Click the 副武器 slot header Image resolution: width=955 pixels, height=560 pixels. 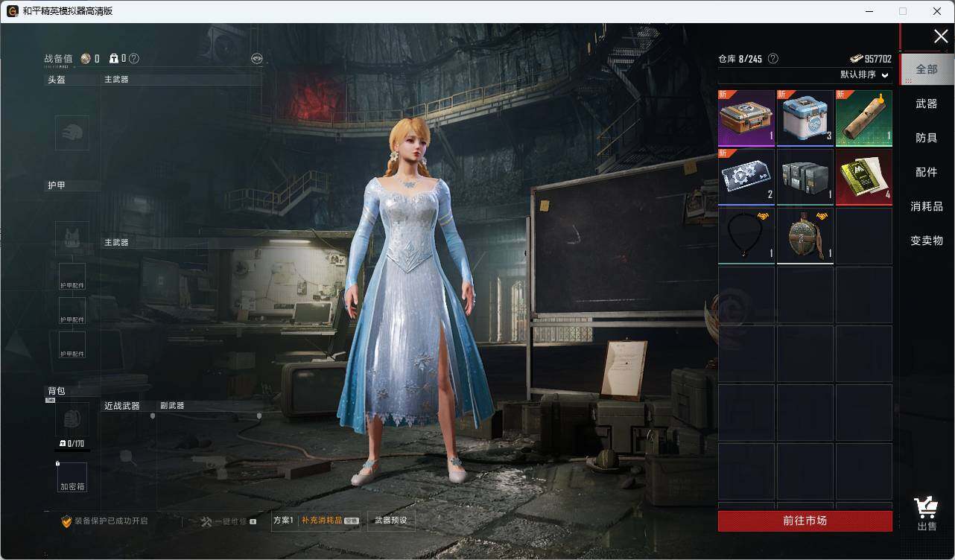click(172, 406)
